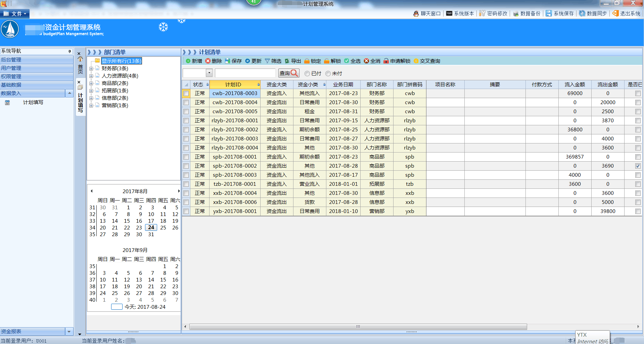This screenshot has width=644, height=344.
Task: Select the 未付 radio button
Action: click(328, 74)
